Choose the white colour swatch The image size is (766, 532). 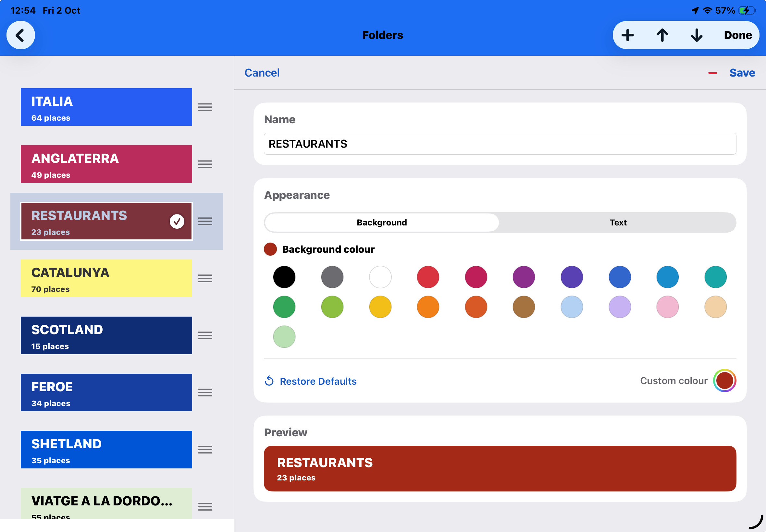[x=380, y=277]
